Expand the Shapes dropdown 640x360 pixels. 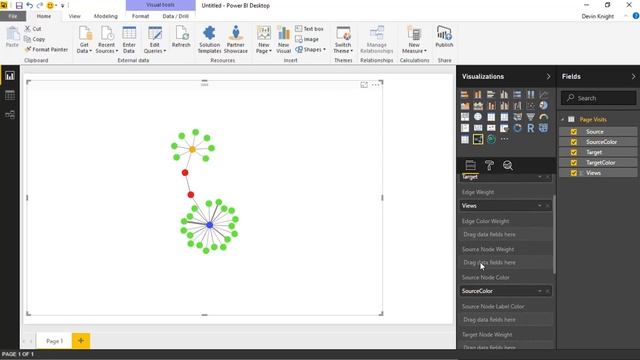(x=324, y=50)
